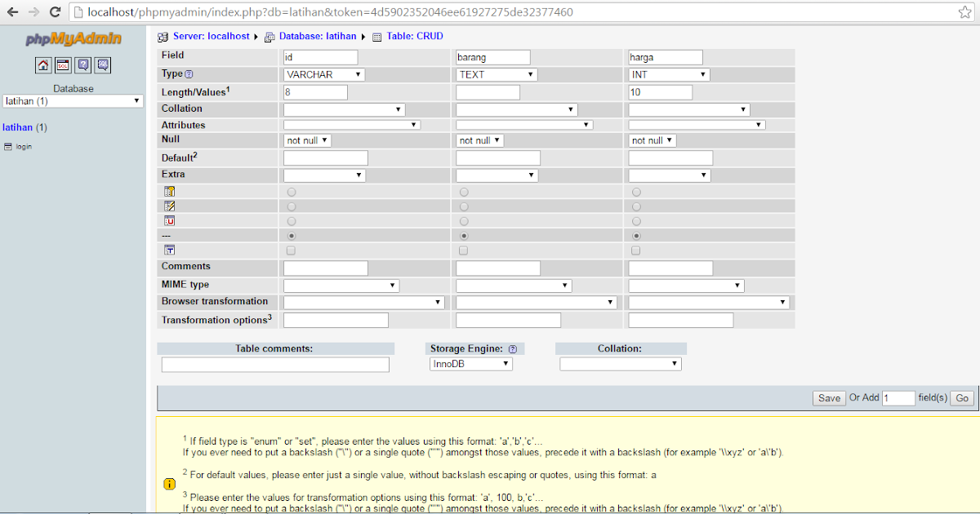Set primary key radio for the id field
The image size is (980, 514).
[x=291, y=192]
